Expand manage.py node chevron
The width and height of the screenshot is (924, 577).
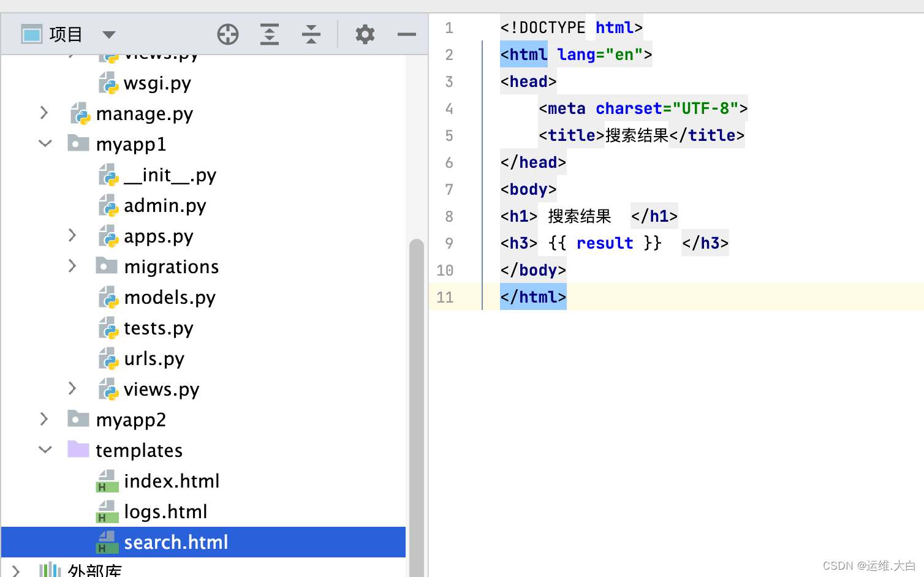tap(44, 113)
